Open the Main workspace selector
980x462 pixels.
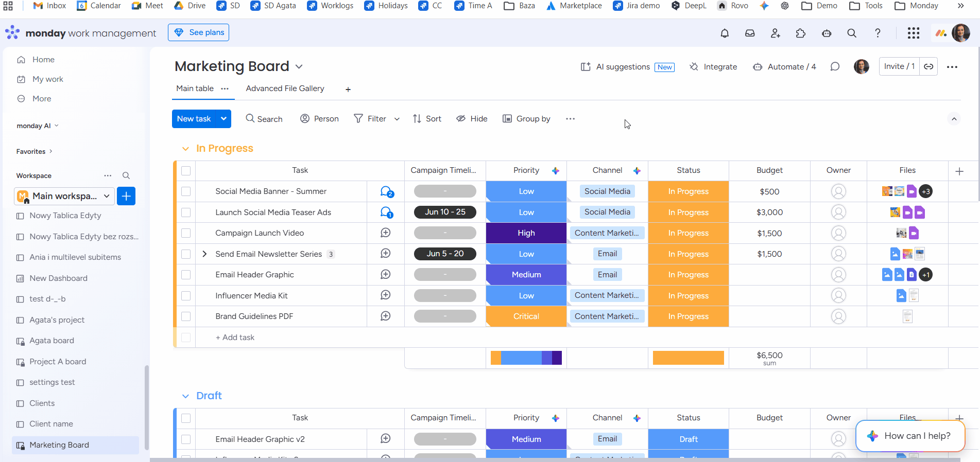coord(64,196)
